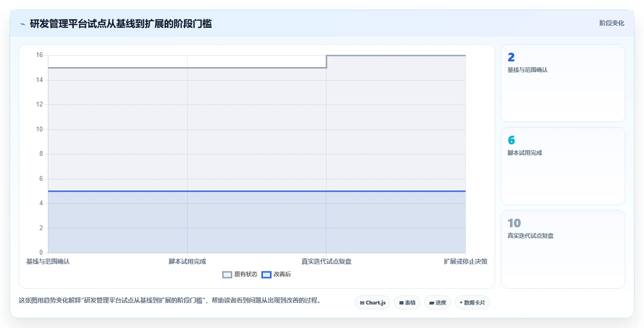Open the 脚本试用完成 data card
Screen dimensions: 644x328
pos(563,166)
